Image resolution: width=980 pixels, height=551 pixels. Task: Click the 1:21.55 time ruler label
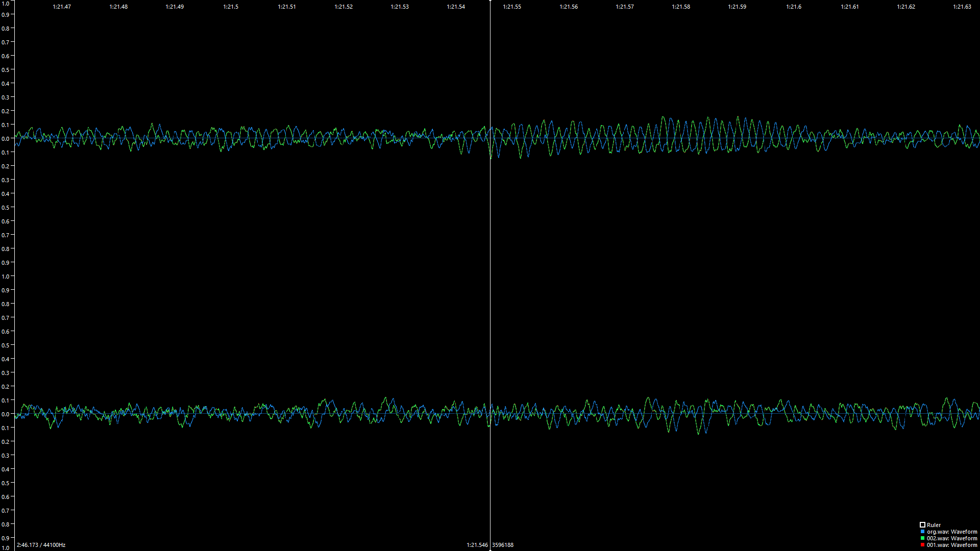click(512, 7)
